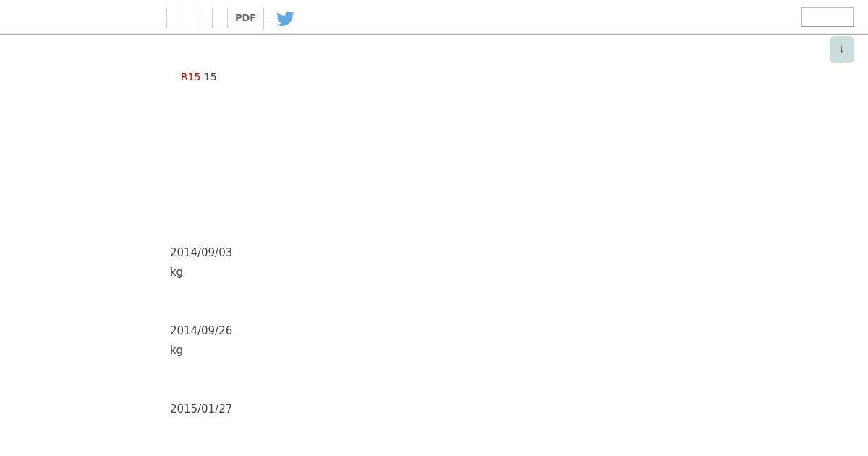
Task: Click the letters PDF in the toolbar
Action: pyautogui.click(x=245, y=18)
